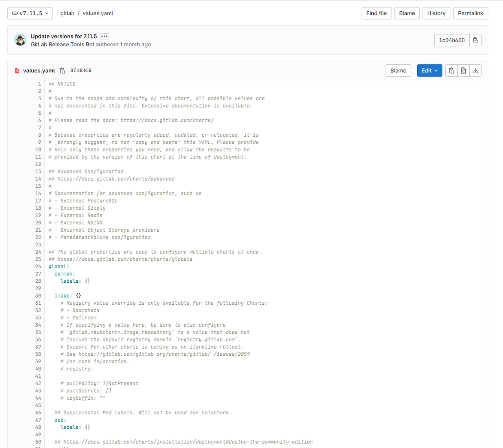Viewport: 503px width, 448px height.
Task: Open the 'Update versions for 7.11.5' commit link
Action: pyautogui.click(x=64, y=36)
